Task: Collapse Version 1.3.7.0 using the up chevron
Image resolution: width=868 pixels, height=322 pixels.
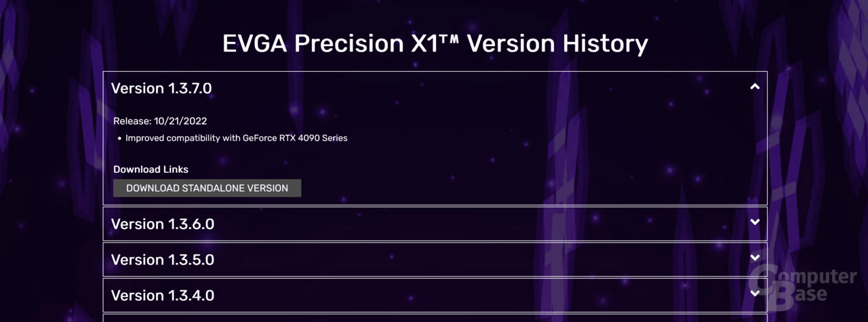Action: pos(755,87)
